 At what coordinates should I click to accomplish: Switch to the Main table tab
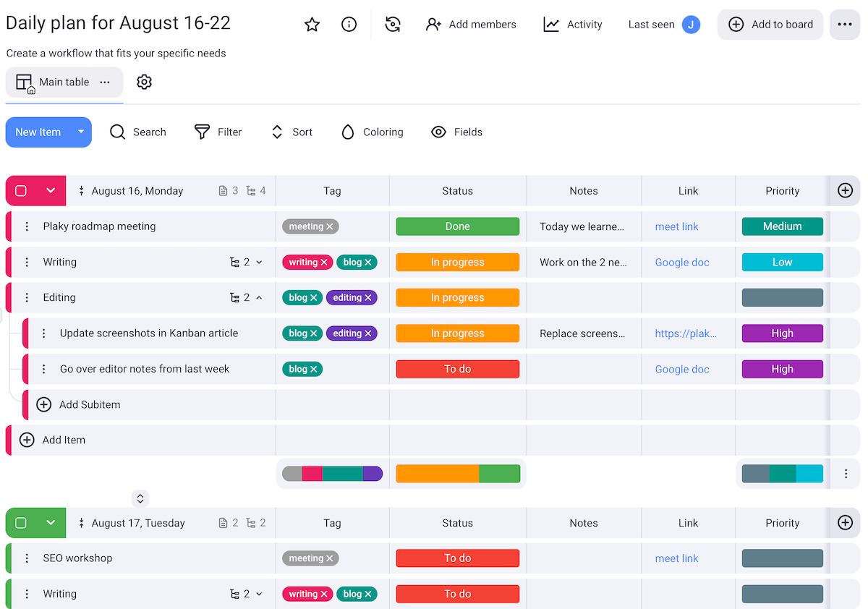point(64,82)
